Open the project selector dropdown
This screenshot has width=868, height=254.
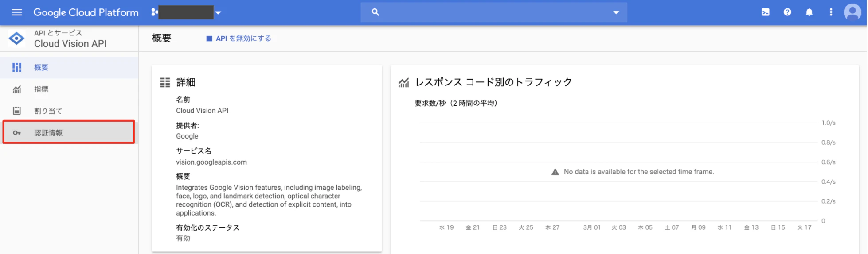(218, 12)
